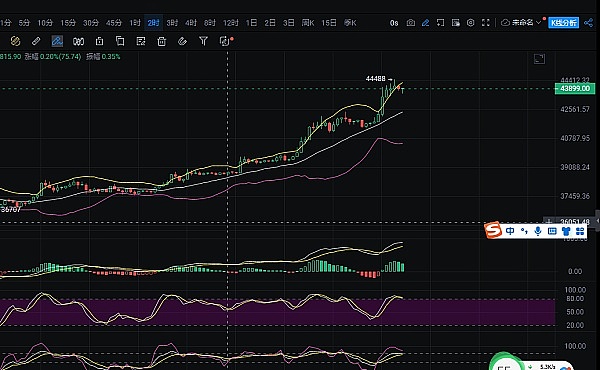
Task: Select the eraser tool
Action: pyautogui.click(x=183, y=41)
